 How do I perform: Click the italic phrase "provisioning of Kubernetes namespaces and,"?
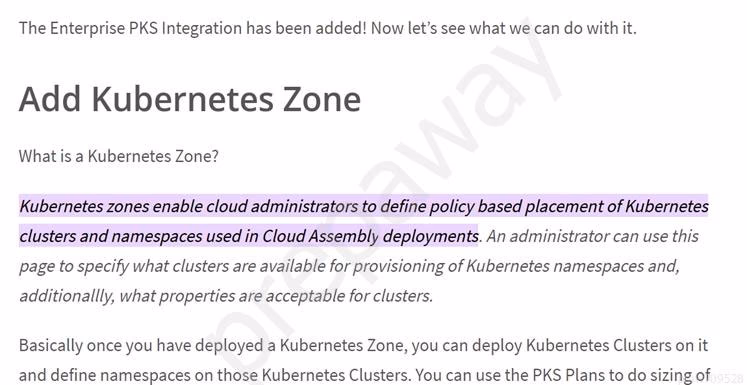click(516, 266)
